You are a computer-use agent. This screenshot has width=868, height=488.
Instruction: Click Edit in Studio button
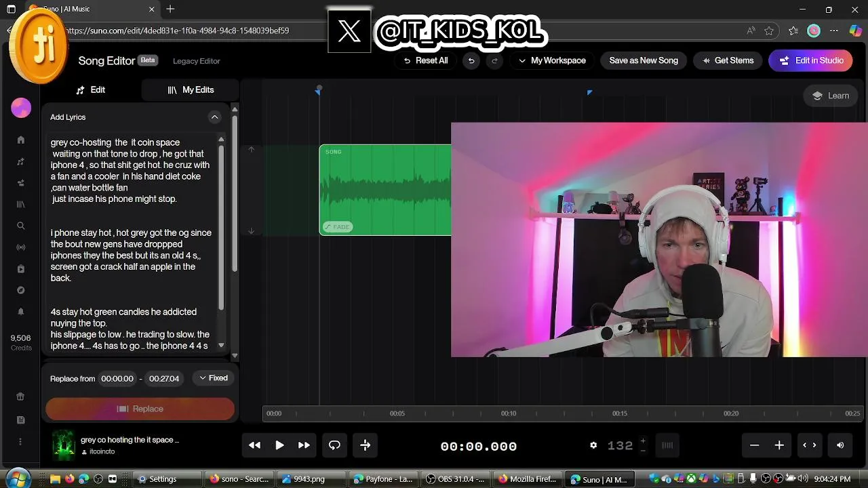(812, 60)
